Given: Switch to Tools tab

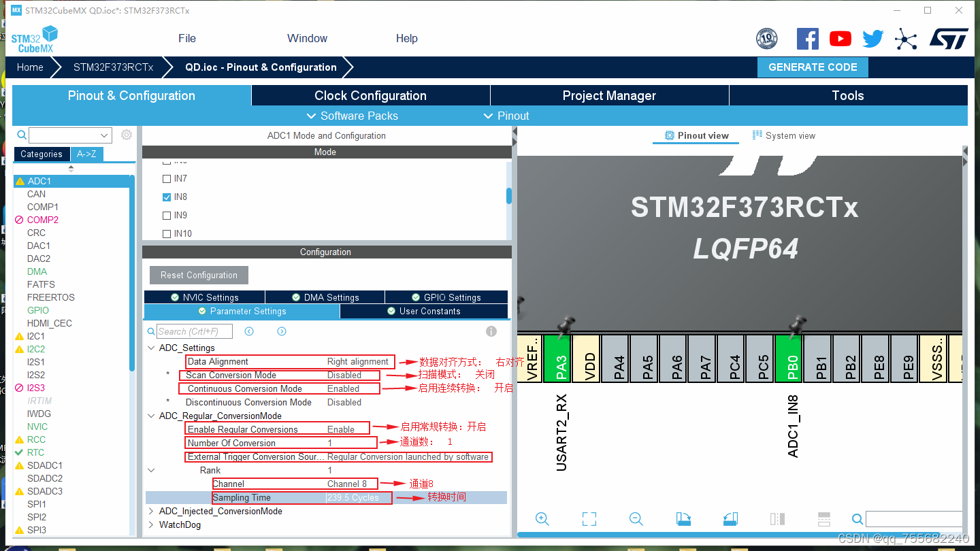Looking at the screenshot, I should click(848, 96).
